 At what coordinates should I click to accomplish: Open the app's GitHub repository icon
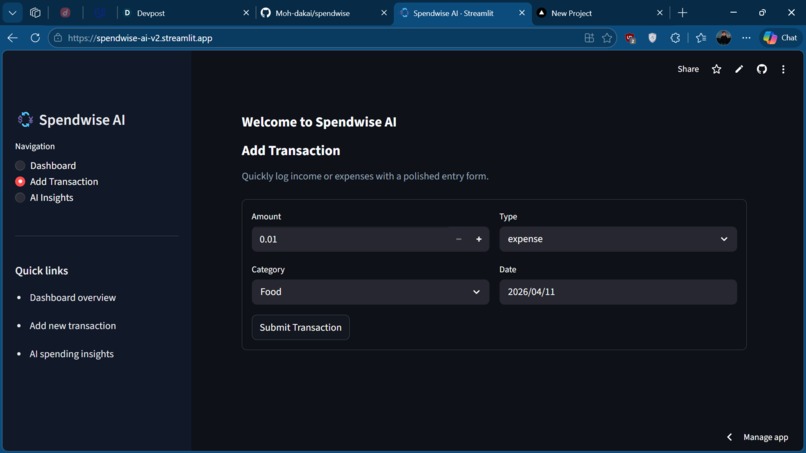[761, 69]
